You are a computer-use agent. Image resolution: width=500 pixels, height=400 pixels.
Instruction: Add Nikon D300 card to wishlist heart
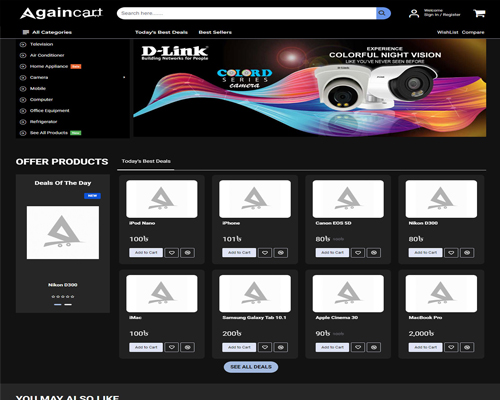(451, 253)
